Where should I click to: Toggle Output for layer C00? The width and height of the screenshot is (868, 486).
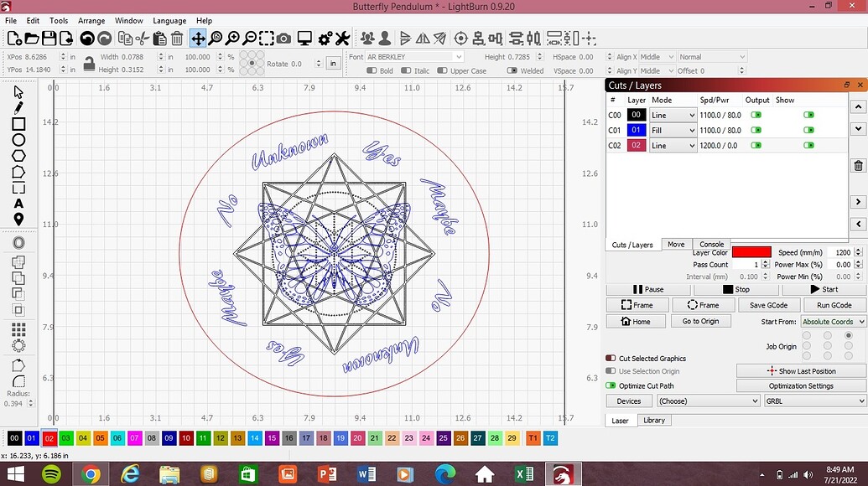coord(756,115)
